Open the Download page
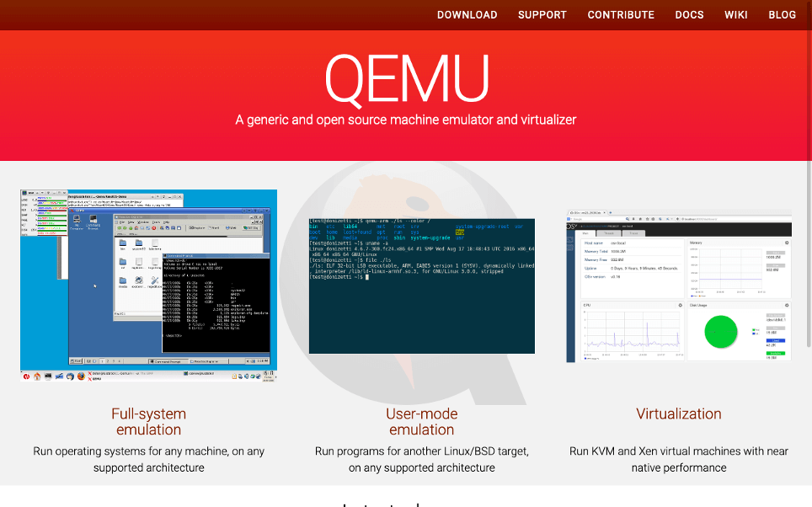This screenshot has height=507, width=812. 467,15
